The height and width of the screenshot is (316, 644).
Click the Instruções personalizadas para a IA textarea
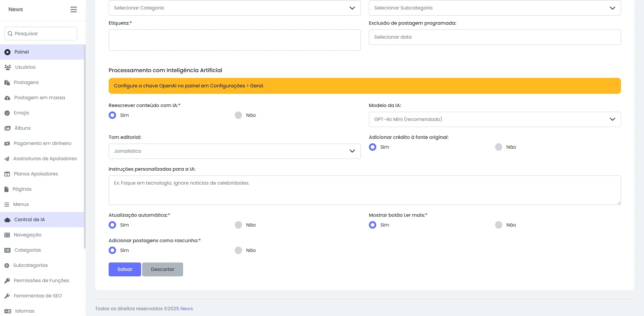(x=365, y=190)
